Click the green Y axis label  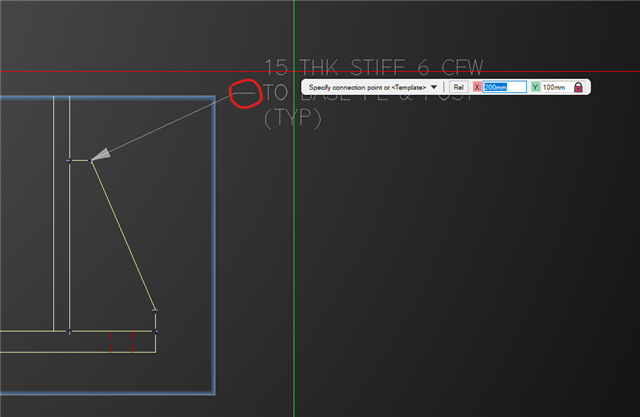[x=536, y=87]
